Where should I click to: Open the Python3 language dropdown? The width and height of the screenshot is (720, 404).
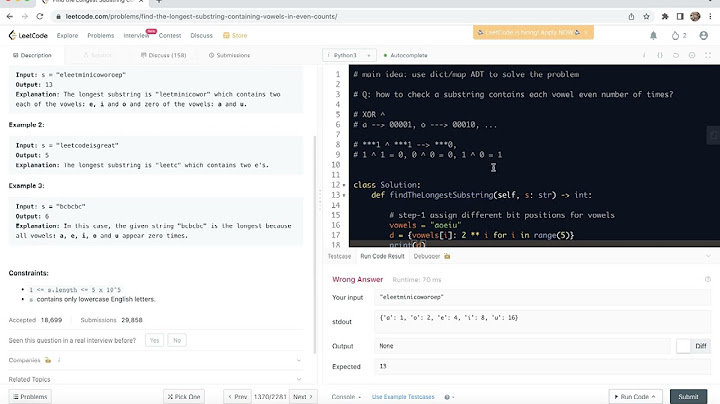click(349, 55)
